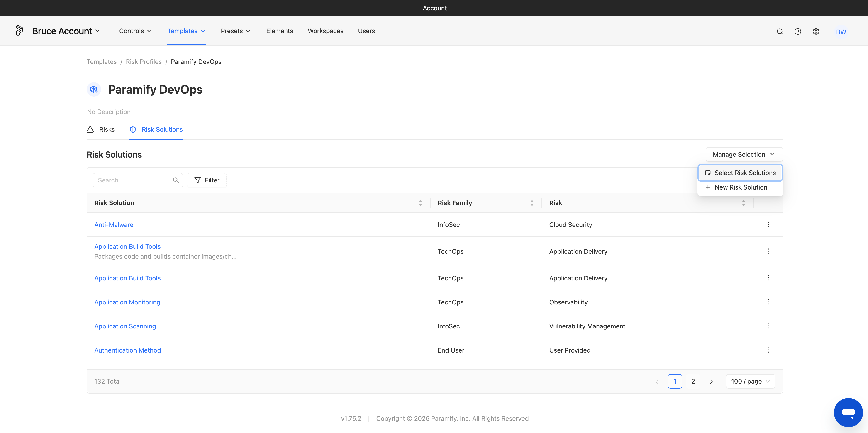Screen dimensions: 868x433
Task: Click the Paramify DevOps risk profile icon
Action: (94, 89)
